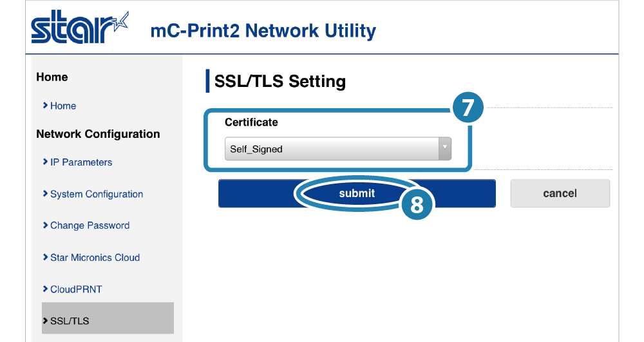The width and height of the screenshot is (644, 342).
Task: Open the Certificate Self_Signed dropdown
Action: tap(332, 149)
